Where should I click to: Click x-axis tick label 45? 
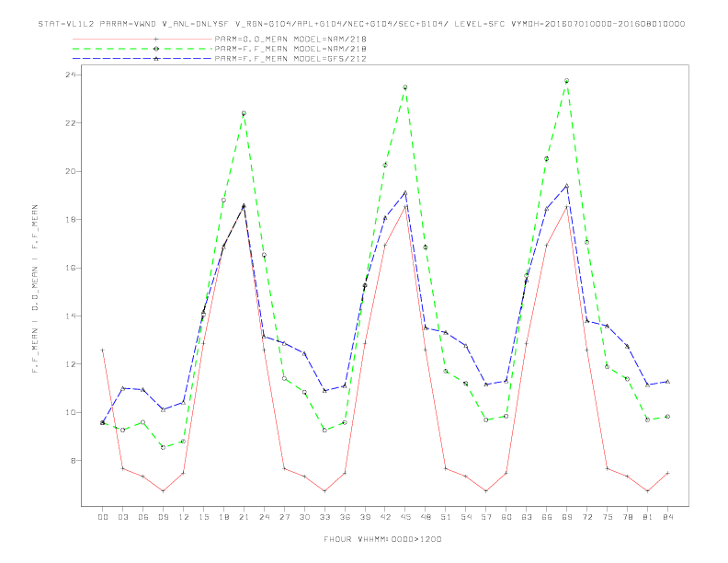click(405, 517)
